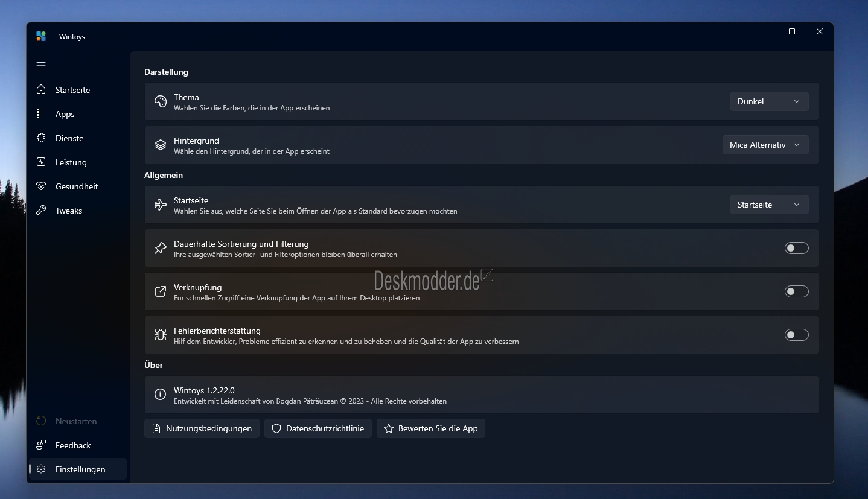This screenshot has height=499, width=868.
Task: Select Einstellungen in the sidebar
Action: (78, 469)
